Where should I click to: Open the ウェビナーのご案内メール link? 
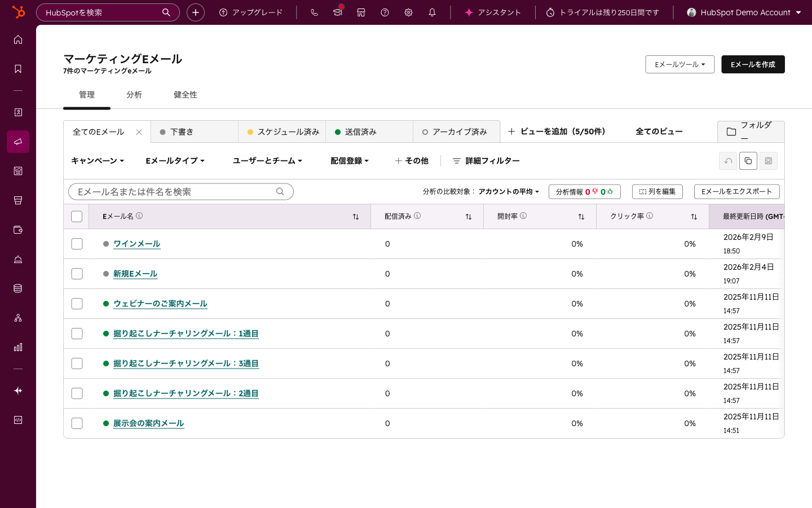click(x=160, y=304)
